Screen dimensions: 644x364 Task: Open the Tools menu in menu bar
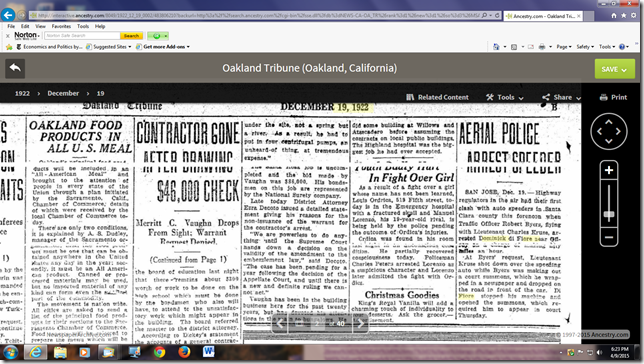tap(83, 26)
